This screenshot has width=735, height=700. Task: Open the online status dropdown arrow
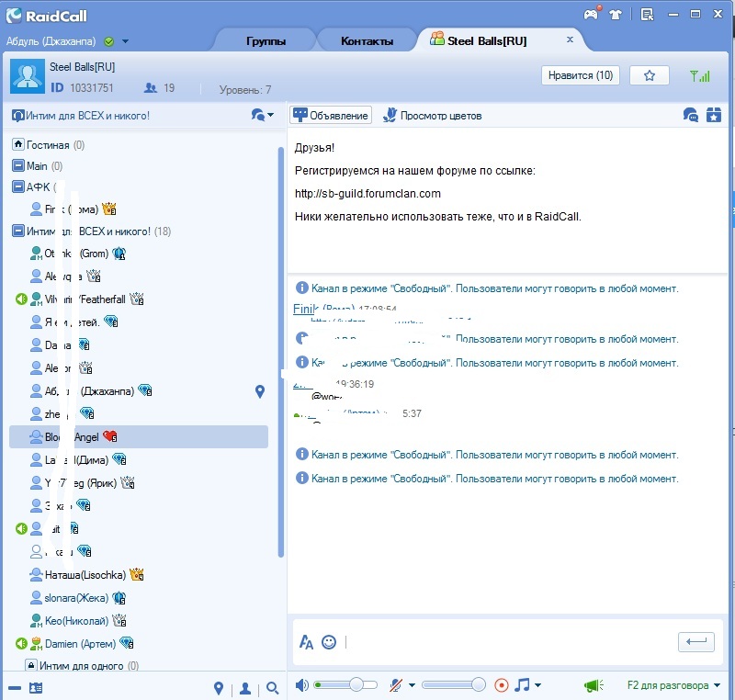point(125,41)
